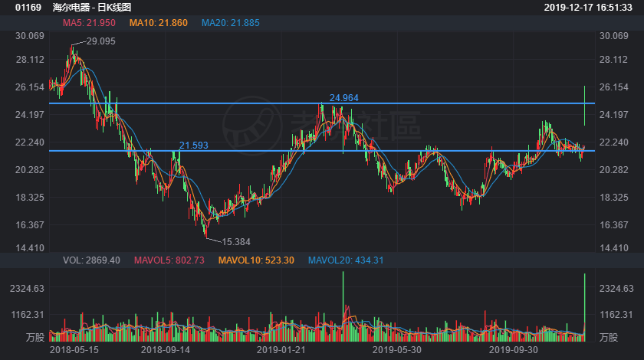This screenshot has height=360, width=644.
Task: Click the 2018-09-14 date on the time axis
Action: (x=165, y=349)
